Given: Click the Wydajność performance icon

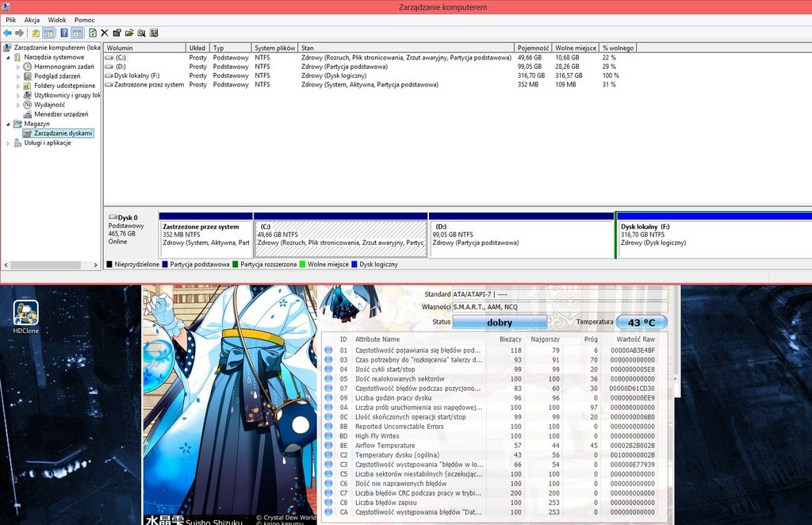Looking at the screenshot, I should tap(28, 105).
